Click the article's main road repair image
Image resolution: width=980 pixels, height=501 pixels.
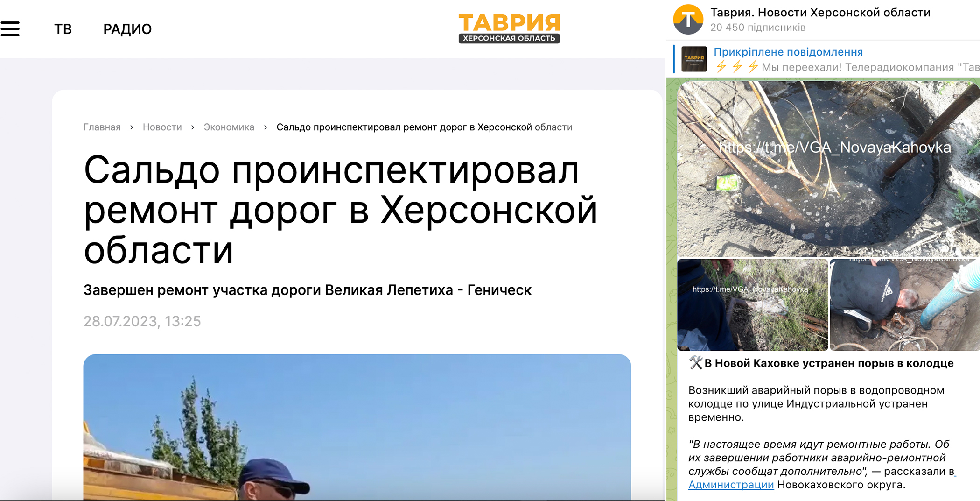pyautogui.click(x=357, y=427)
